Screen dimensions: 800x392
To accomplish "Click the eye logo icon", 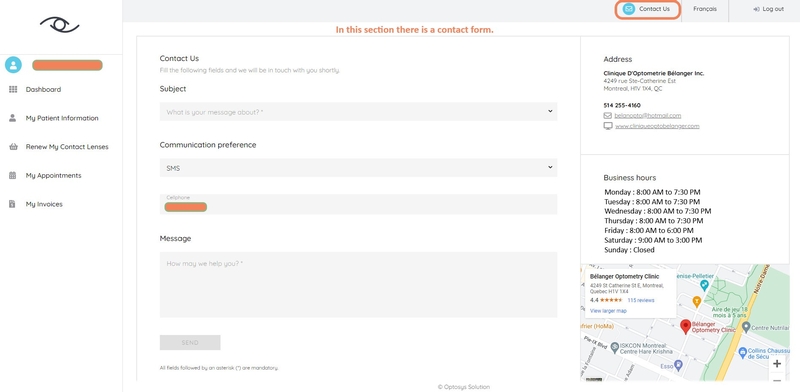I will [60, 24].
